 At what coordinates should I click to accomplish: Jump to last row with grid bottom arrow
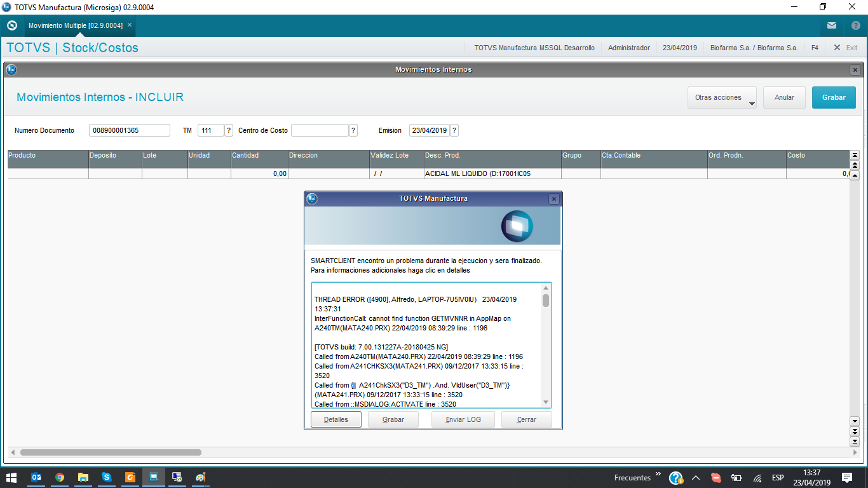coord(855,441)
